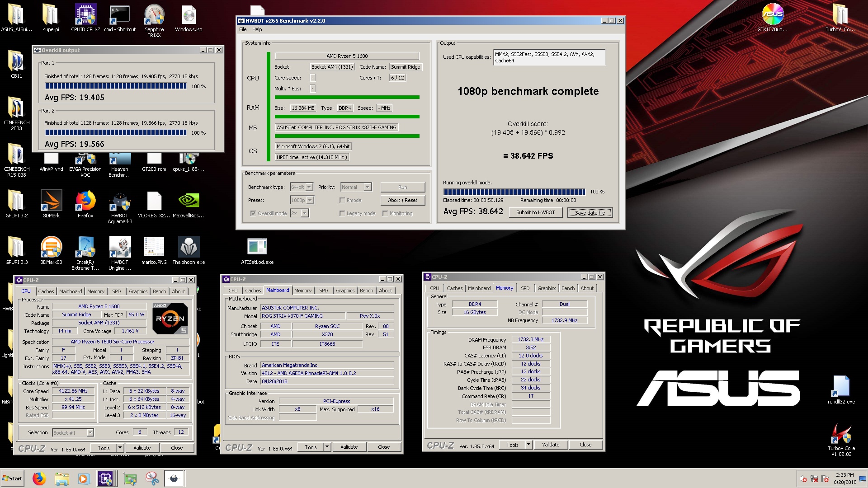868x488 pixels.
Task: Click the Abort / Reset button
Action: click(x=402, y=200)
